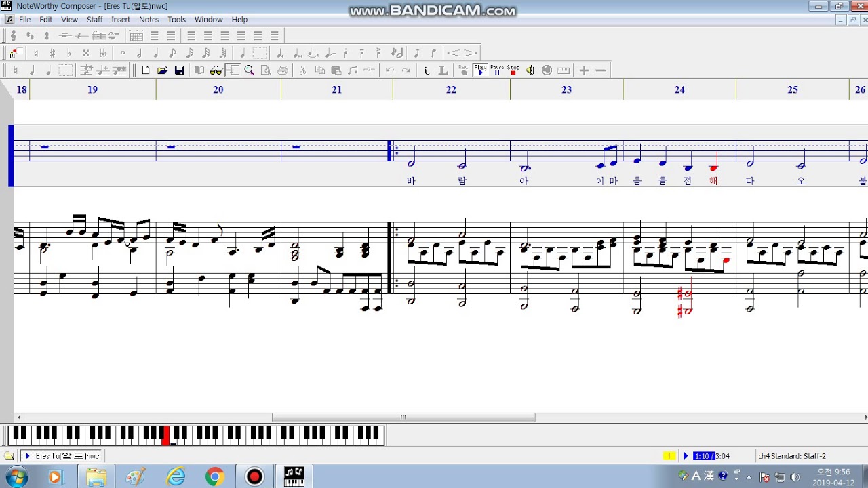Select the Eres Tu document tab at bottom
This screenshot has width=868, height=488.
62,456
